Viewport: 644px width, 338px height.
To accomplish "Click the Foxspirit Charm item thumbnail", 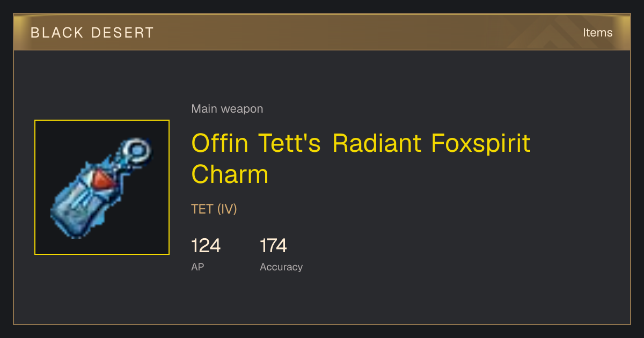I will point(102,187).
